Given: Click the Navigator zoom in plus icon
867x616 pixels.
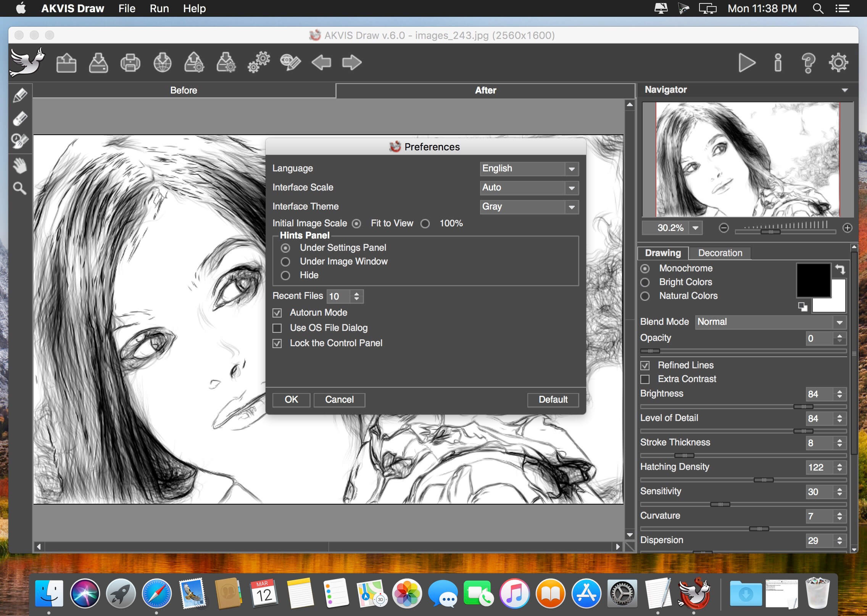Looking at the screenshot, I should (847, 228).
